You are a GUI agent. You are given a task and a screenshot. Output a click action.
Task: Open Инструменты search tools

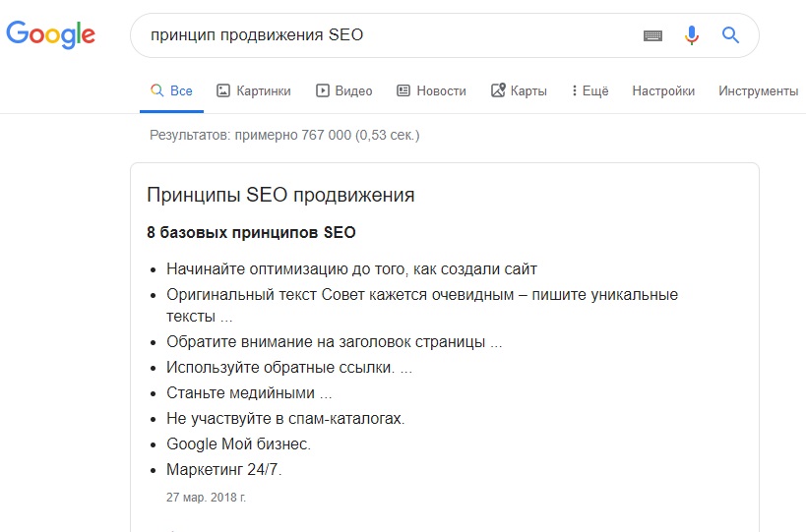pyautogui.click(x=758, y=90)
